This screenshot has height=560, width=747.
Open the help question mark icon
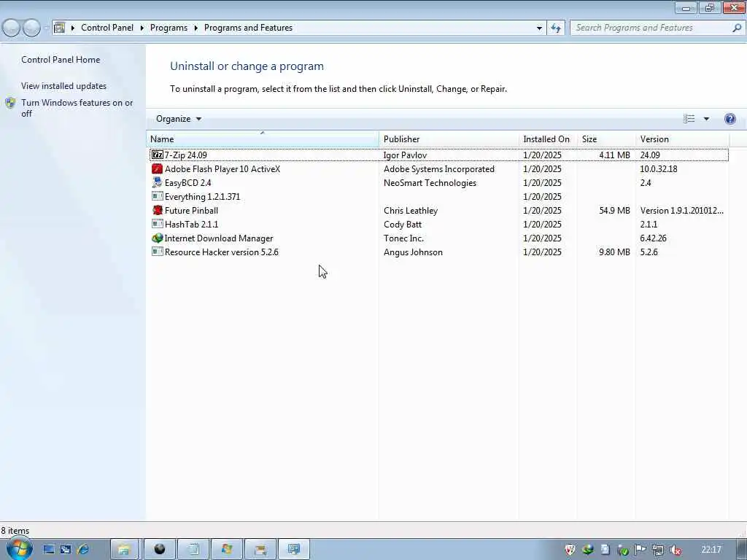729,119
